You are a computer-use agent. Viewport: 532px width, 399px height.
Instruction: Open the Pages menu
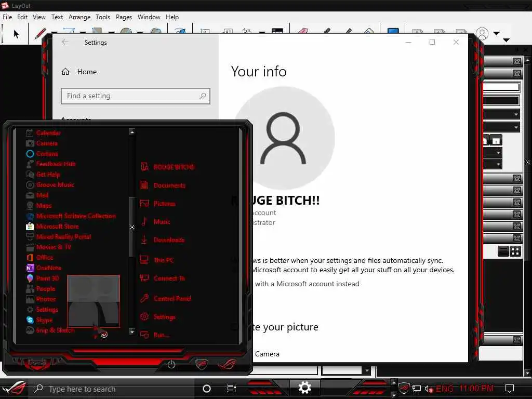click(124, 17)
